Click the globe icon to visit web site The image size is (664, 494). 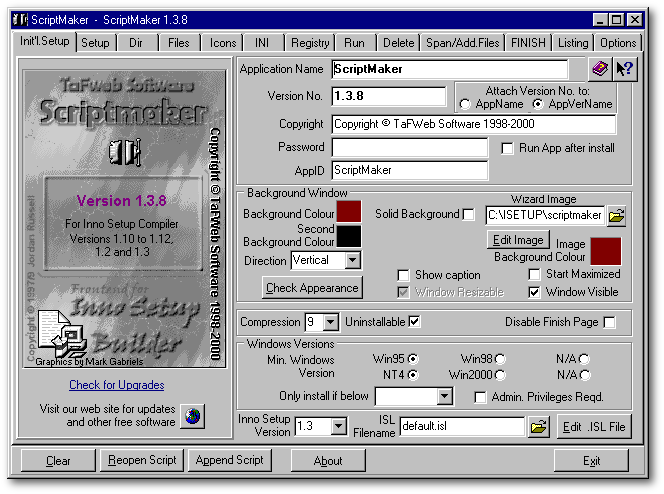(191, 415)
